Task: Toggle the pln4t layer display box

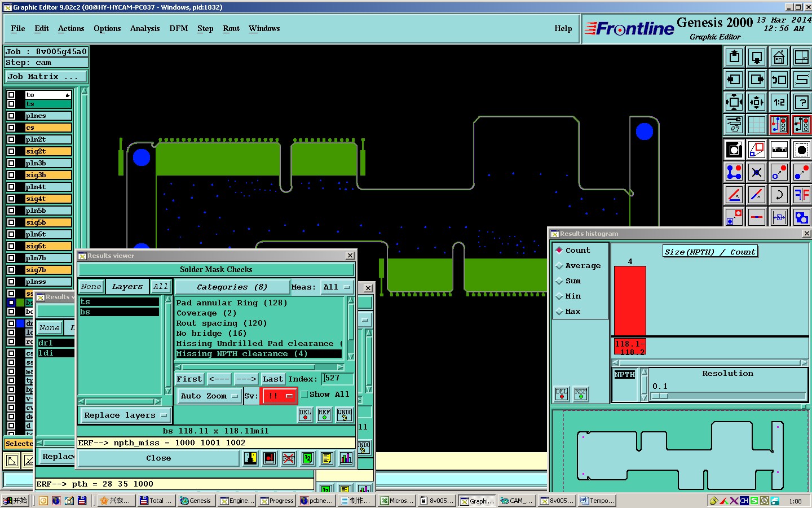Action: (11, 187)
